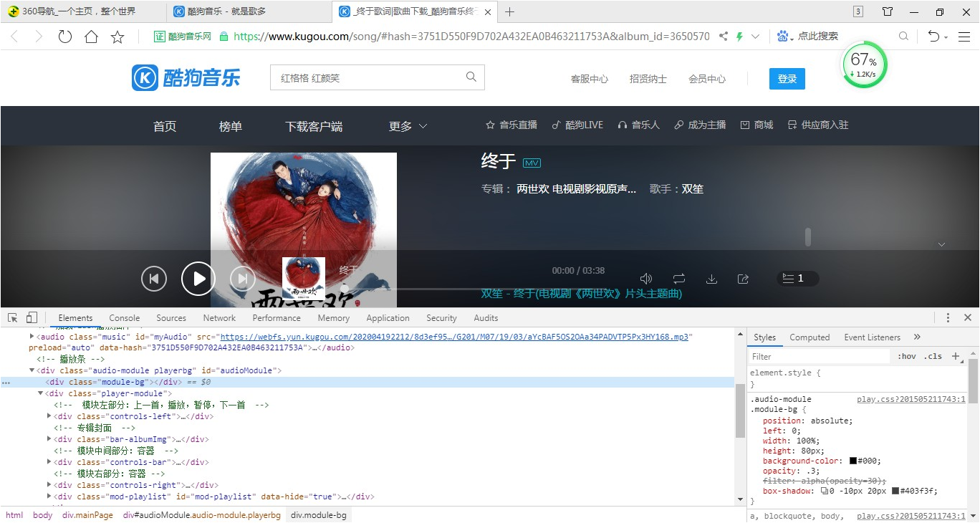Open 招贤纳士 link
This screenshot has height=523, width=980.
tap(648, 79)
